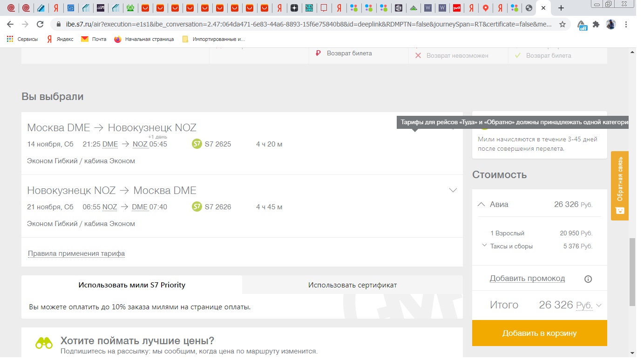Click the browser forward arrow
Image resolution: width=644 pixels, height=360 pixels.
pos(25,24)
